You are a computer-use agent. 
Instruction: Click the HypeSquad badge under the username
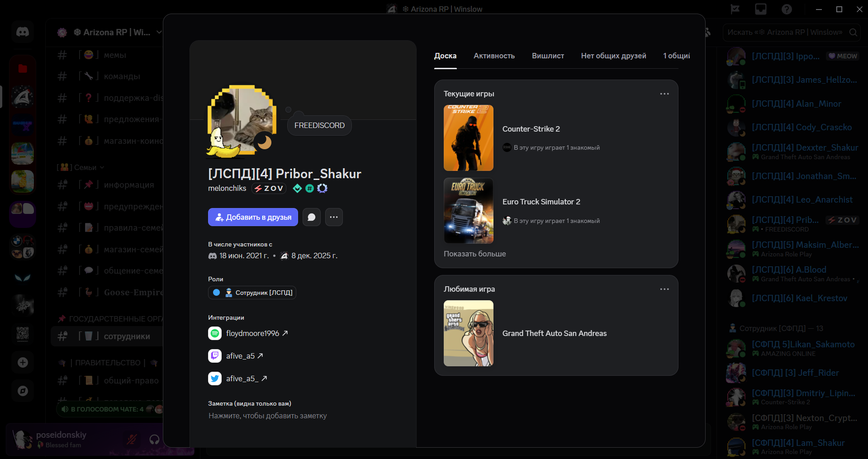(x=297, y=188)
